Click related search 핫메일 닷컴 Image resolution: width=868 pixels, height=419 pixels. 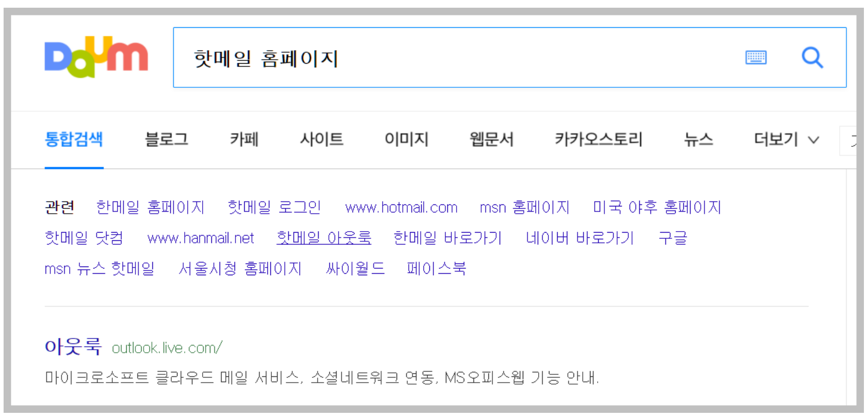84,238
